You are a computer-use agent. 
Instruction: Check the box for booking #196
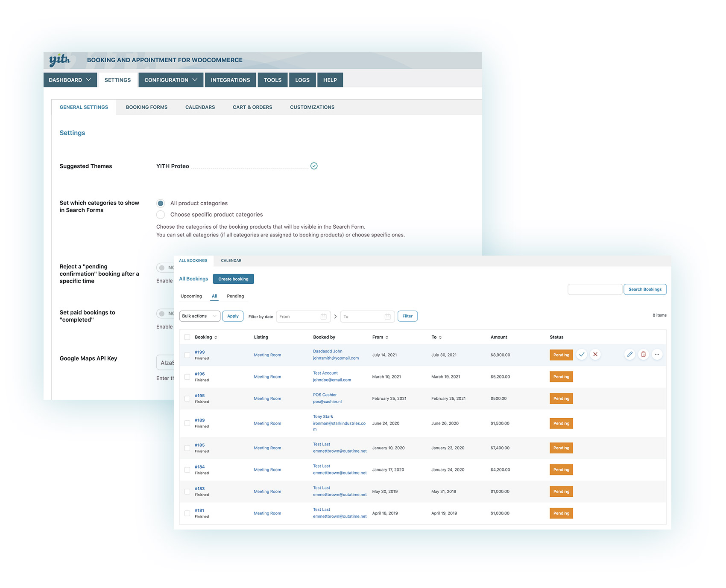(187, 377)
